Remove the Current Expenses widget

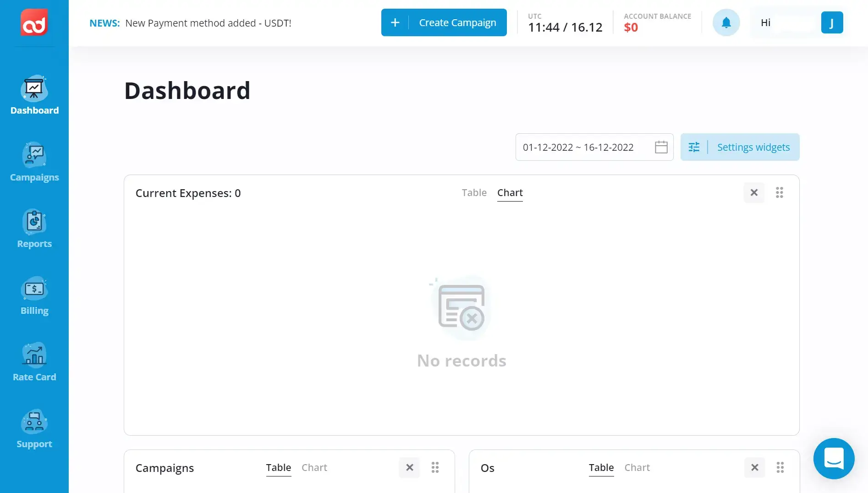coord(754,193)
